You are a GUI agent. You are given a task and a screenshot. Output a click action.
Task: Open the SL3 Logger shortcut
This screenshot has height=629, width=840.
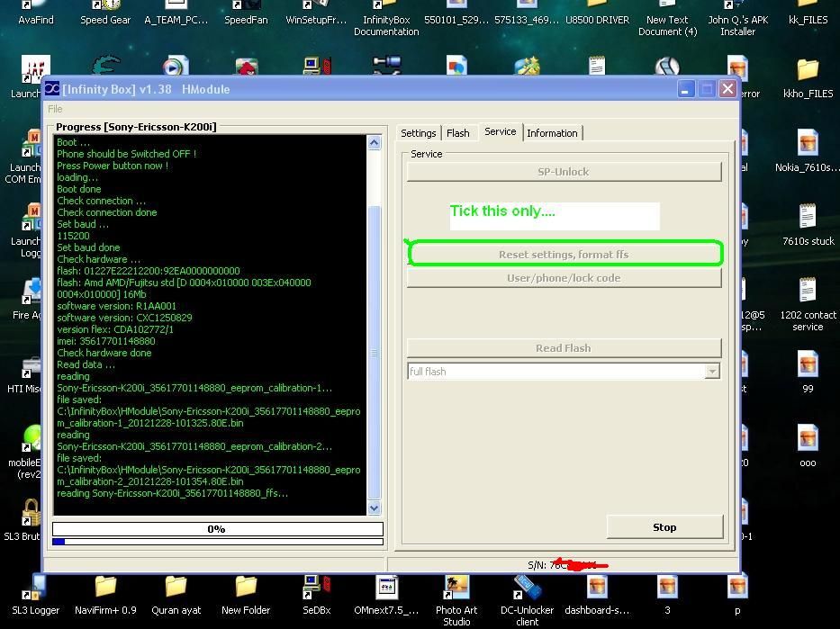35,594
